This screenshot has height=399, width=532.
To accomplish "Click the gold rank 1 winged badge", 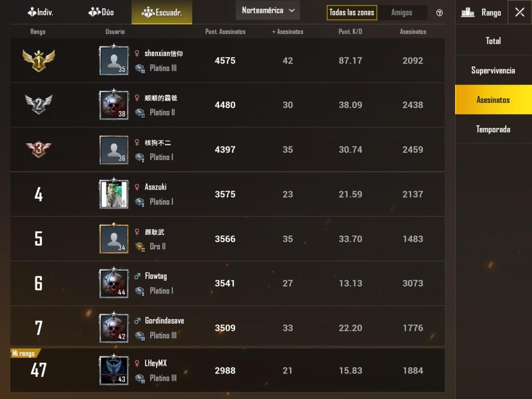I will pos(38,60).
